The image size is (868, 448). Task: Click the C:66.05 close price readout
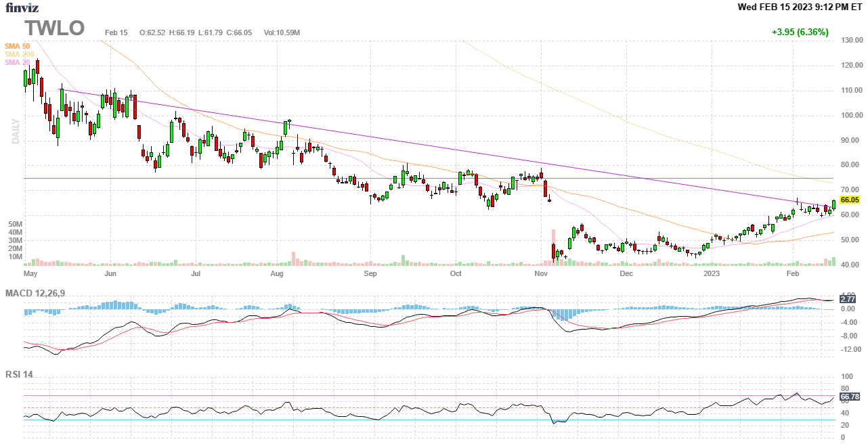tap(239, 32)
